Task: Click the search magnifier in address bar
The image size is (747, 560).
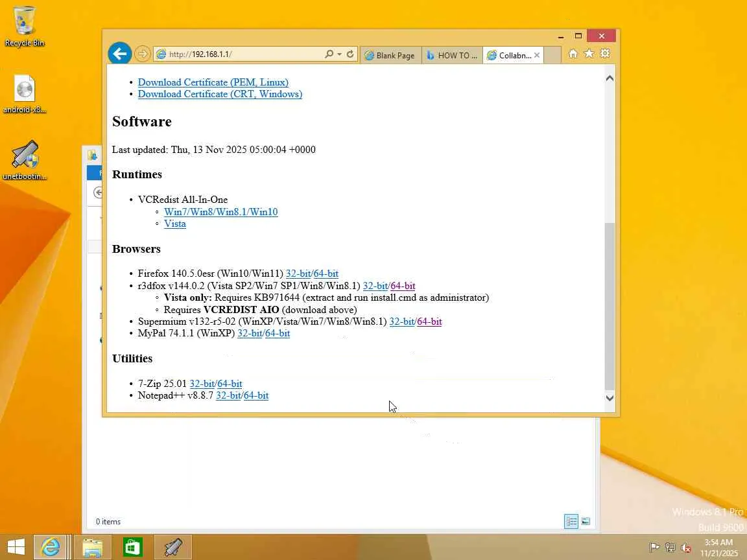Action: [329, 54]
